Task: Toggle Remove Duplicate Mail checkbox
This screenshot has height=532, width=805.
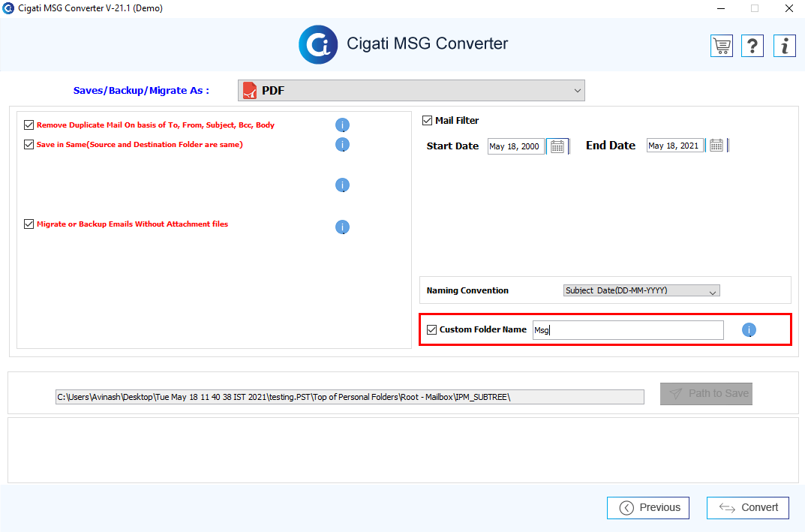Action: 29,125
